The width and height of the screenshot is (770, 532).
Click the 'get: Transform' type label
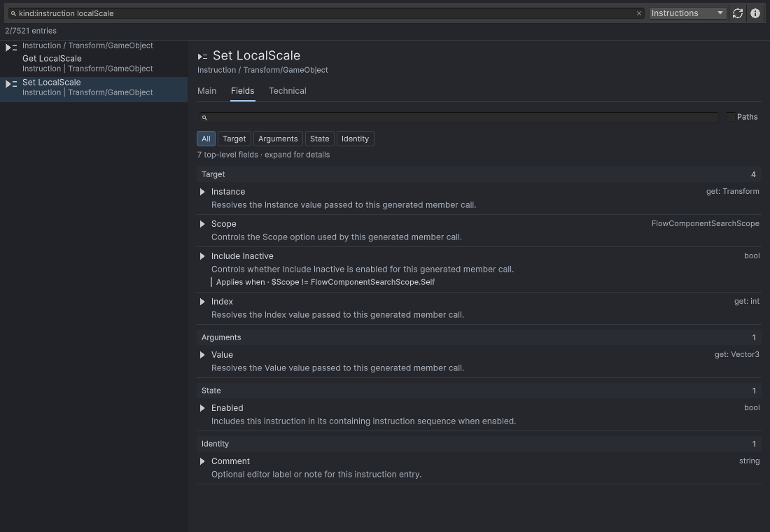coord(733,191)
